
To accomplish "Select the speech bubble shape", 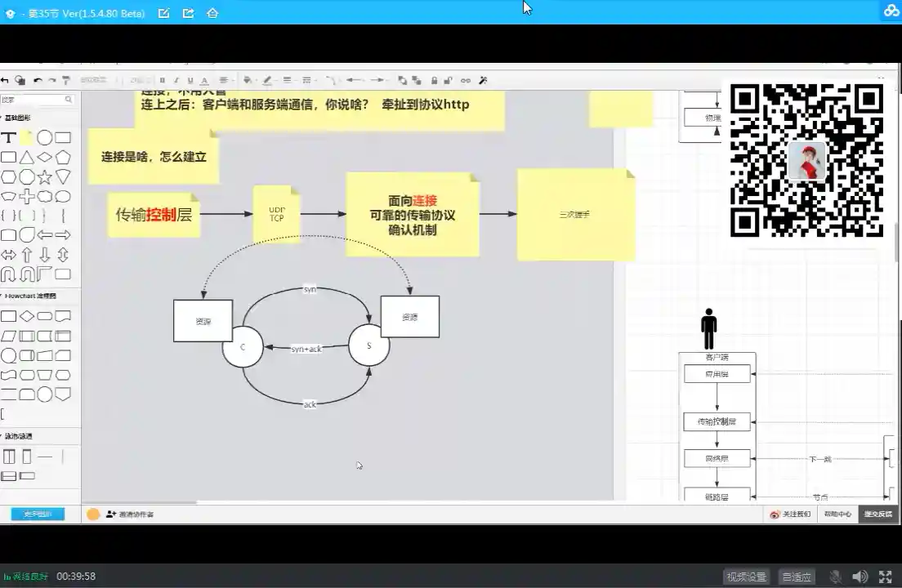I will (x=63, y=197).
